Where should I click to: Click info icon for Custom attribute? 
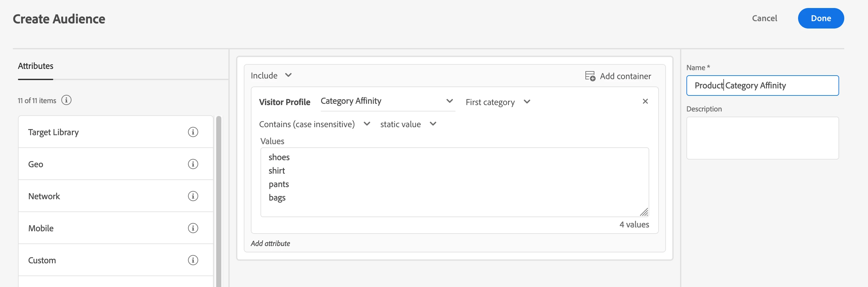pos(193,260)
